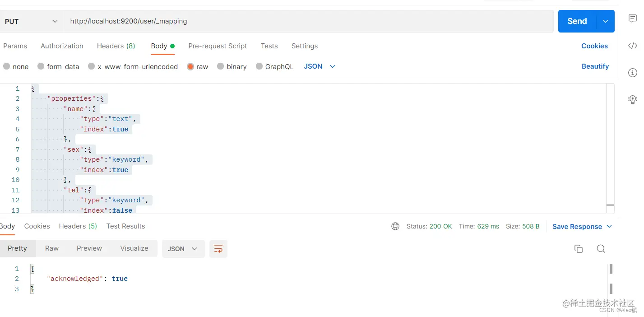
Task: Switch response view to Pretty
Action: (17, 248)
